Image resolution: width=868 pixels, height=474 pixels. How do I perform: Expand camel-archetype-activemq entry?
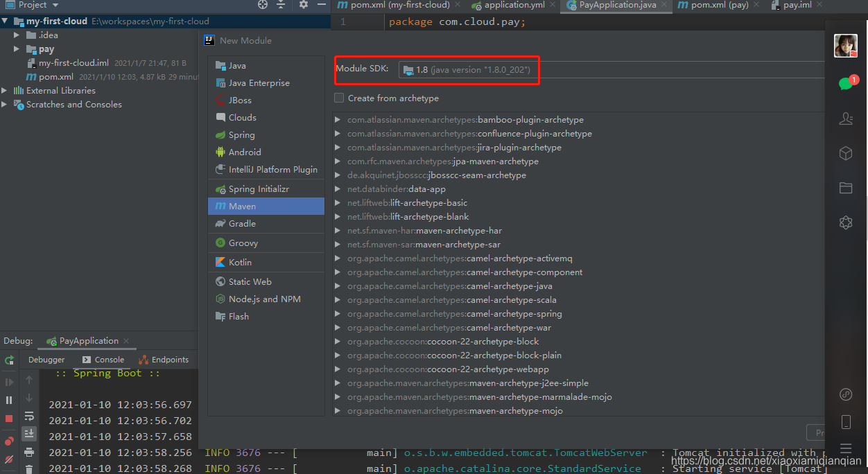click(338, 258)
